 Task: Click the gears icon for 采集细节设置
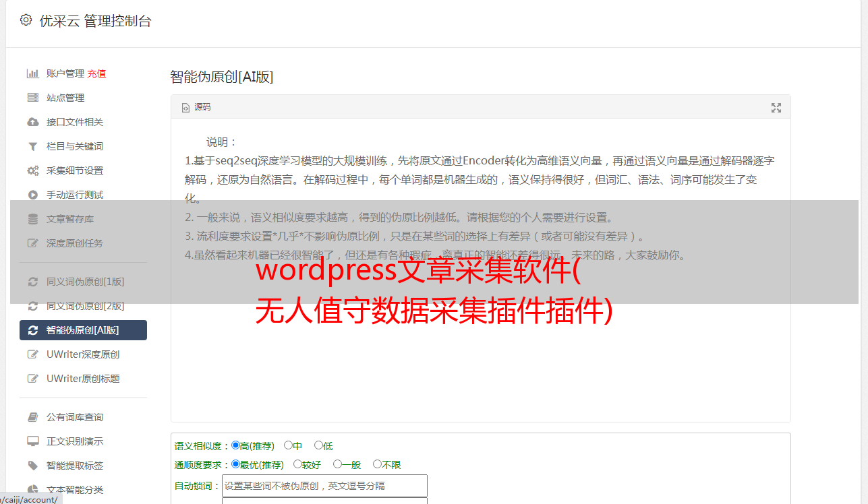tap(32, 170)
